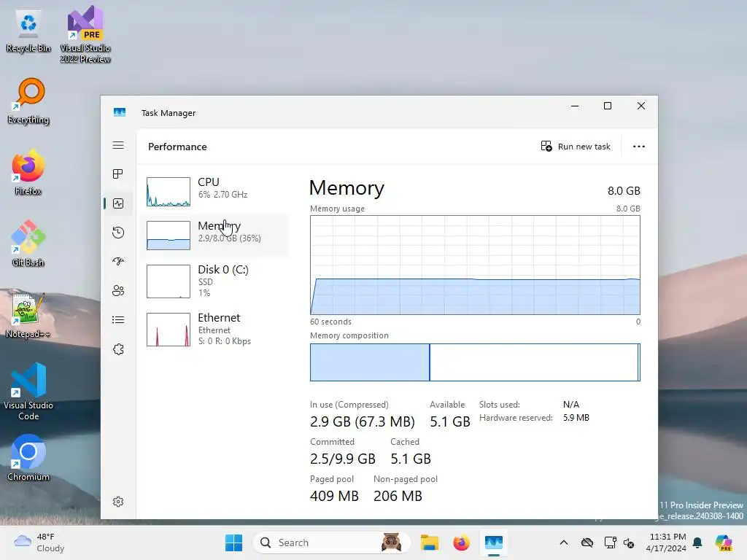Click the Non-paged pool '206 MB' value

pos(398,496)
